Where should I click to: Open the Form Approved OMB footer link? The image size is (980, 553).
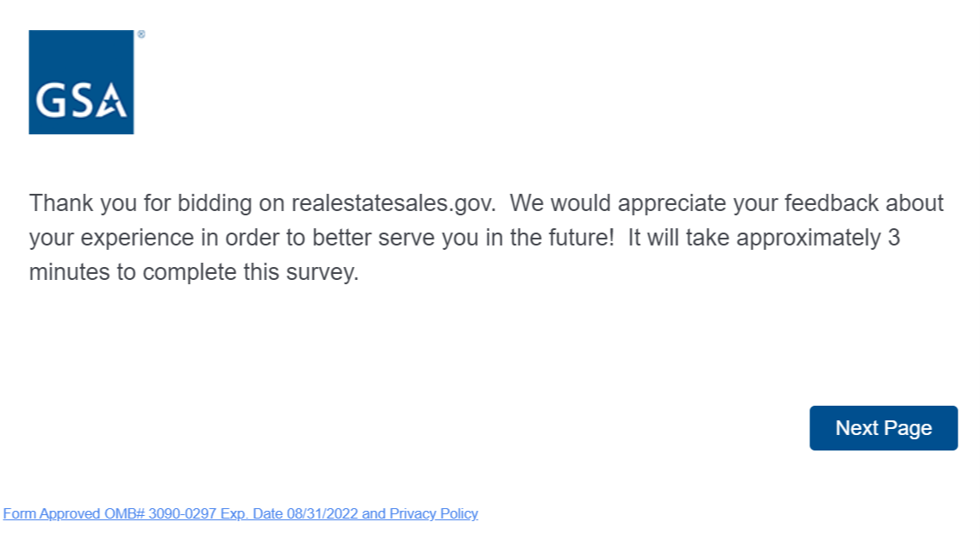[x=240, y=513]
